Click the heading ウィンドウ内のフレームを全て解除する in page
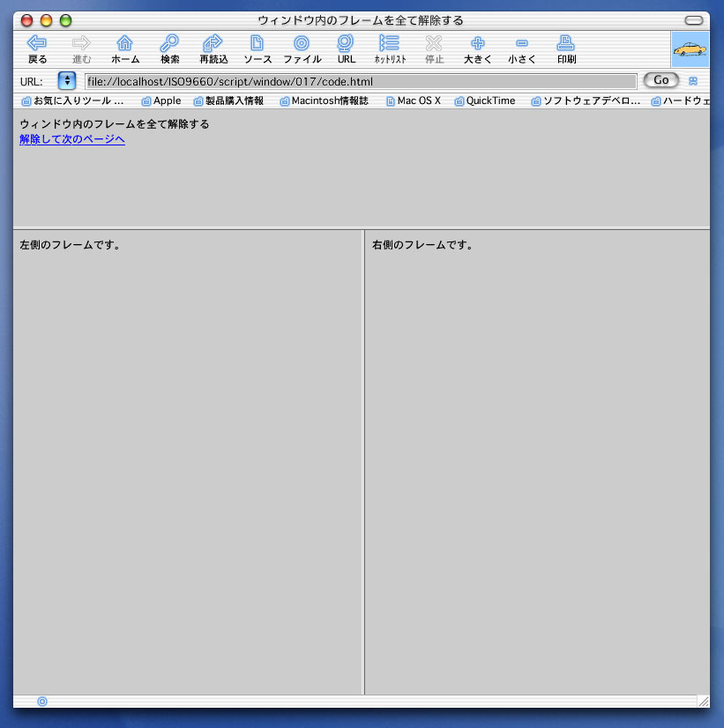 115,124
